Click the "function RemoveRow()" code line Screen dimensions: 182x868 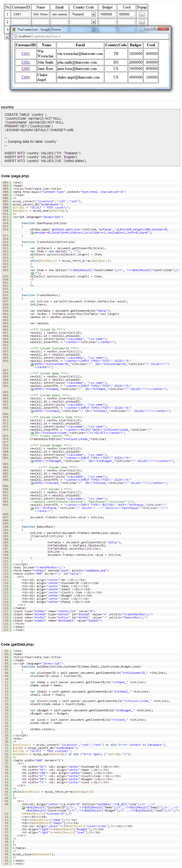pos(38,526)
